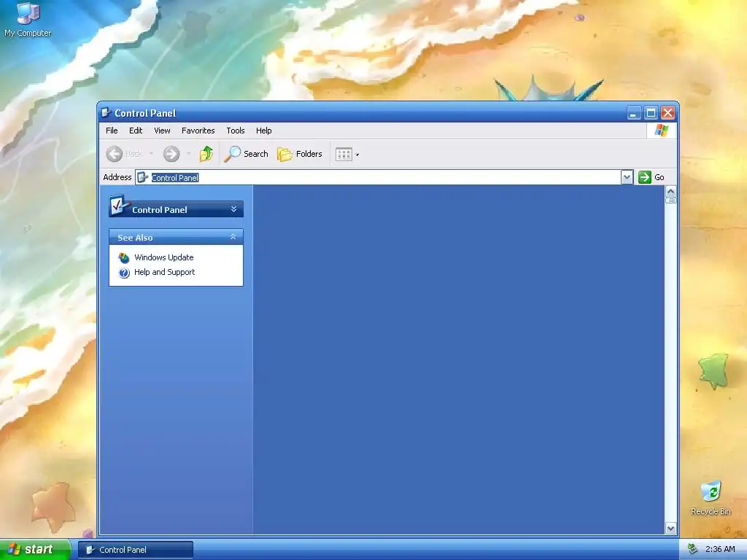The image size is (747, 560).
Task: Click the Control Panel checklist sidebar icon
Action: [119, 205]
